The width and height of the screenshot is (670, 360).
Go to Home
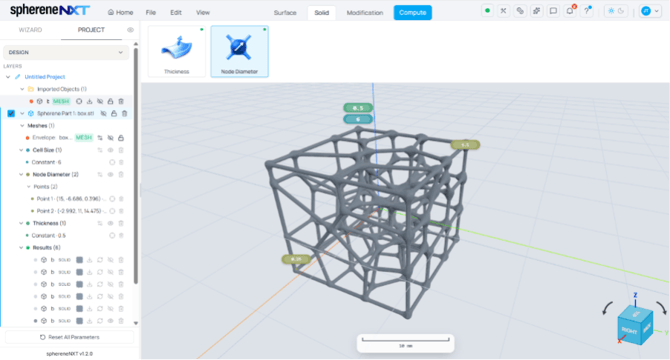(120, 12)
